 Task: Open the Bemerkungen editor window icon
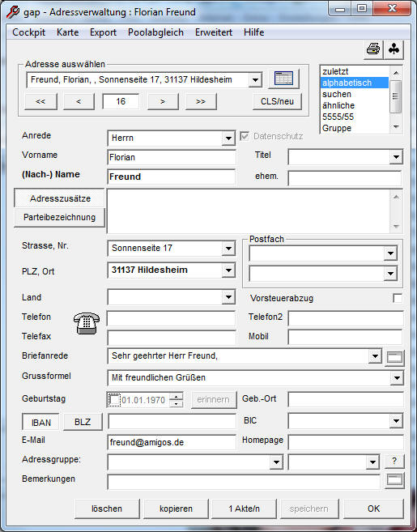(394, 479)
